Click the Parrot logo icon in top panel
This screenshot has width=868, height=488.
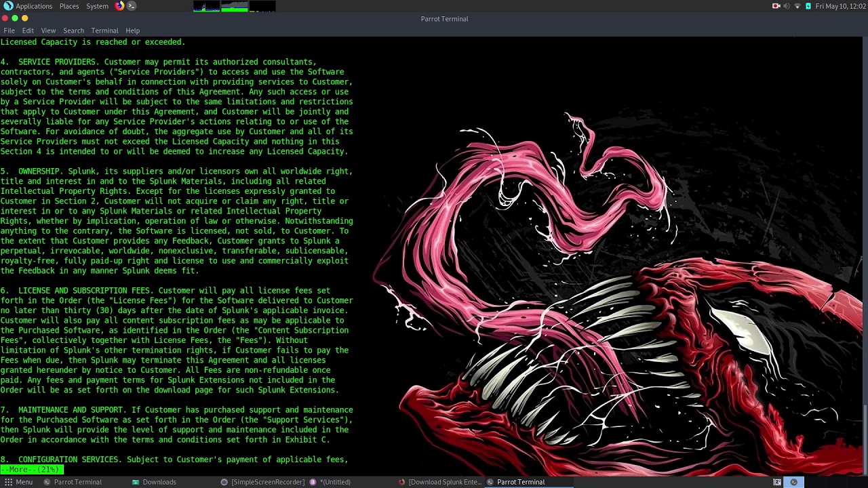click(x=8, y=6)
